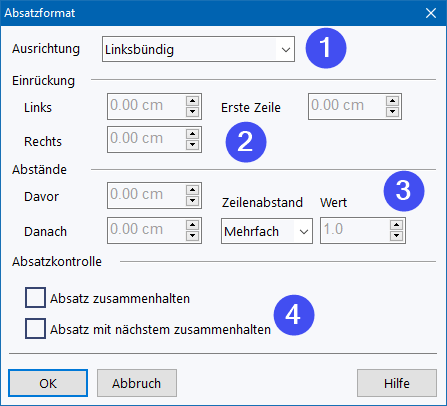Decrease the Erste Zeile value with down arrow
This screenshot has height=406, width=447.
[393, 112]
